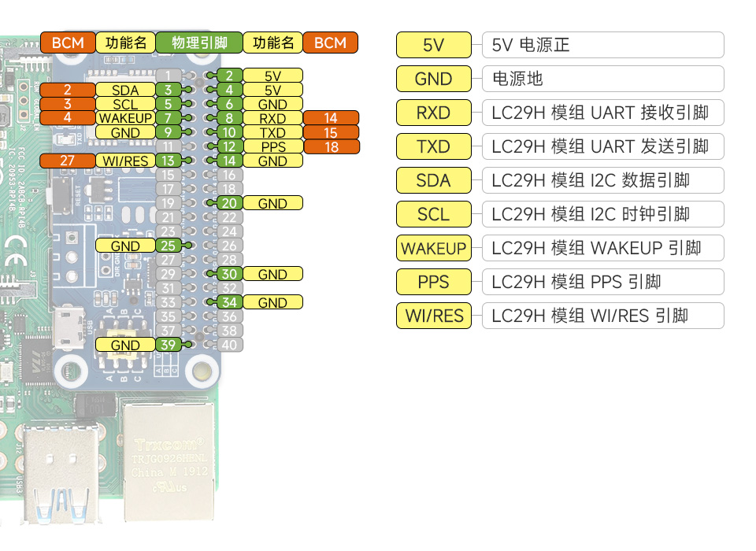Click the GND power ground badge
756x551 pixels.
pos(433,79)
